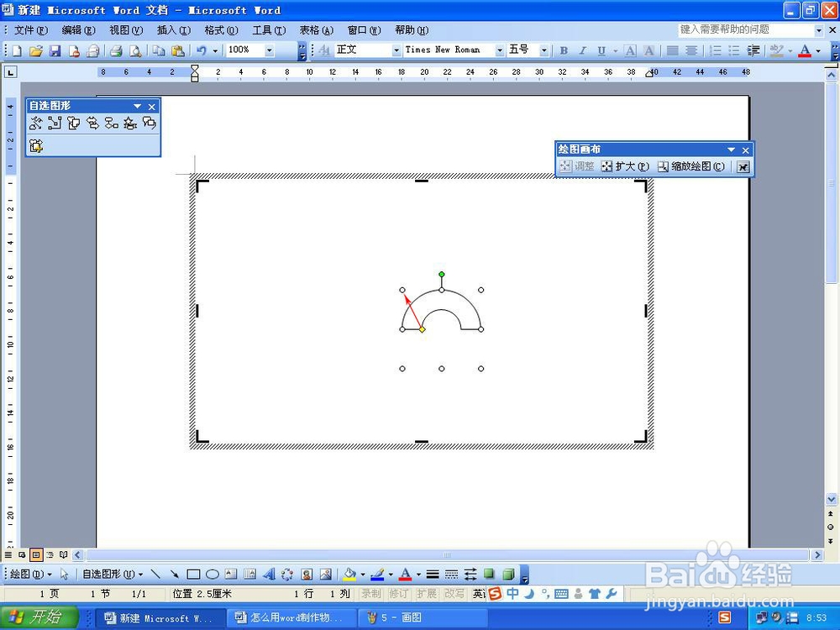Switch to 怎么用word制作物 taskbar window
Viewport: 840px width, 630px height.
point(291,617)
